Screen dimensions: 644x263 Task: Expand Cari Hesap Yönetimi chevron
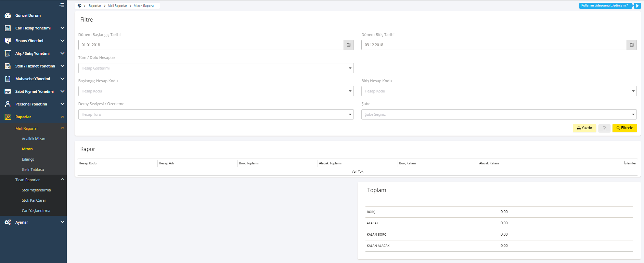pyautogui.click(x=62, y=28)
